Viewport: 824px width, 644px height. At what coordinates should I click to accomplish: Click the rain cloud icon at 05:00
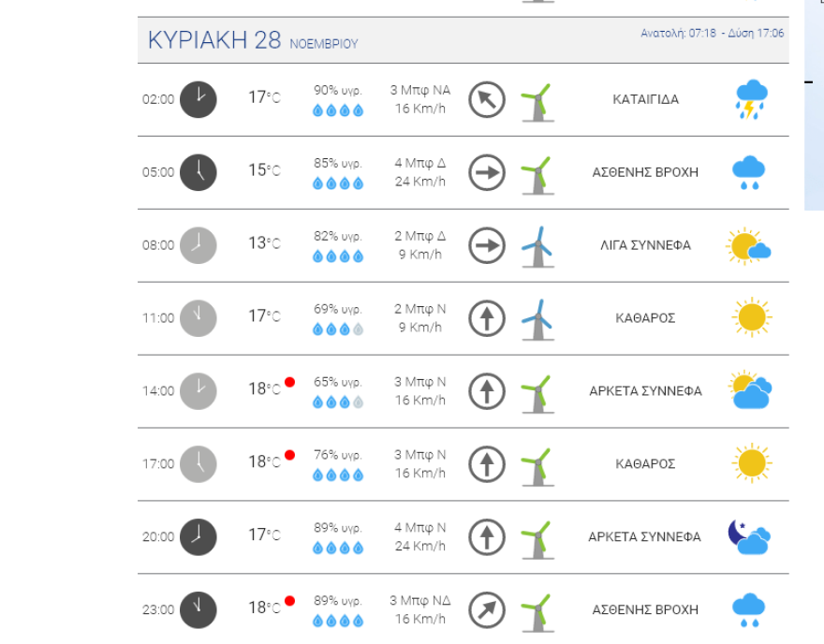click(748, 173)
